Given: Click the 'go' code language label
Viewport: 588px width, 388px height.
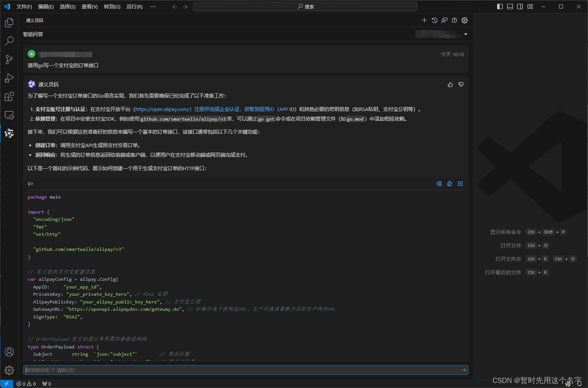Looking at the screenshot, I should point(30,184).
